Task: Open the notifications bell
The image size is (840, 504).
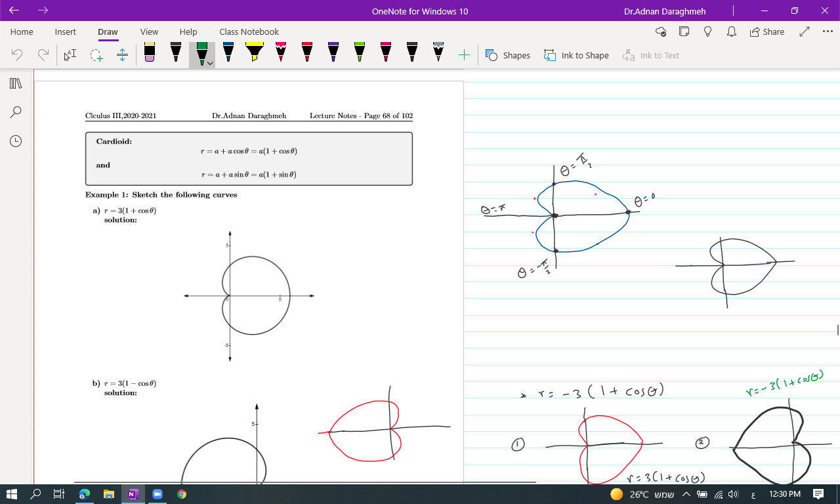Action: coord(731,31)
